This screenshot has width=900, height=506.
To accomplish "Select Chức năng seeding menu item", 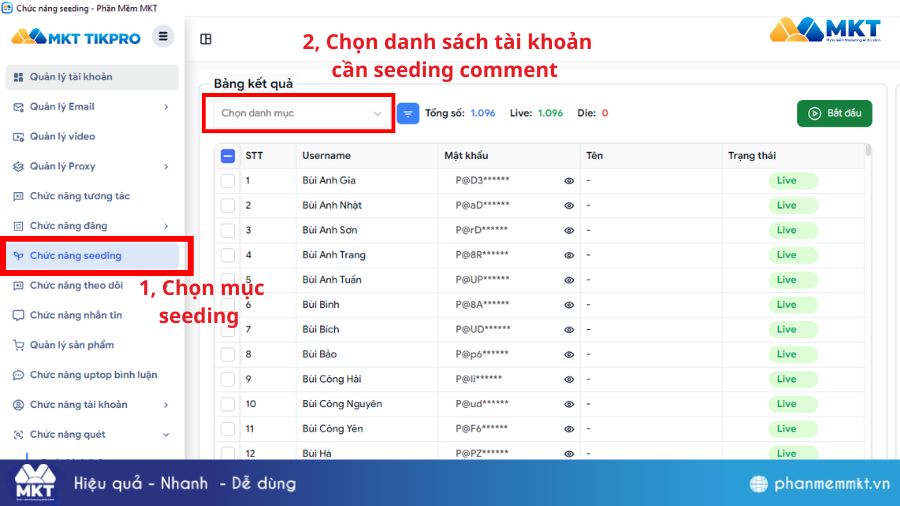I will (92, 256).
